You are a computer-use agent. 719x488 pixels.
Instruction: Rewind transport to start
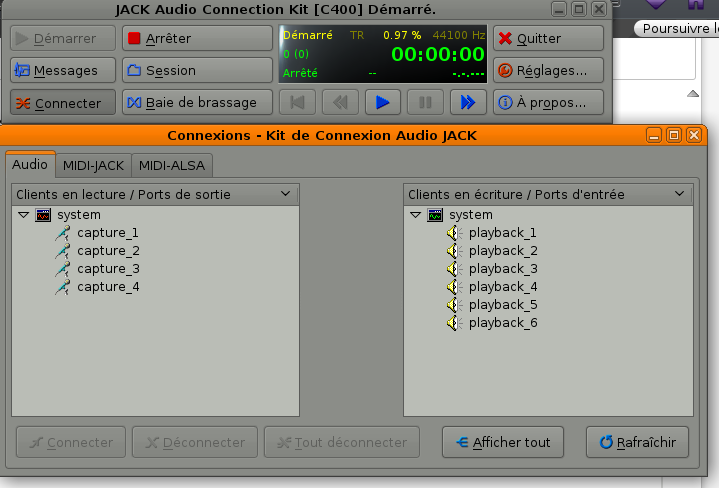(297, 102)
